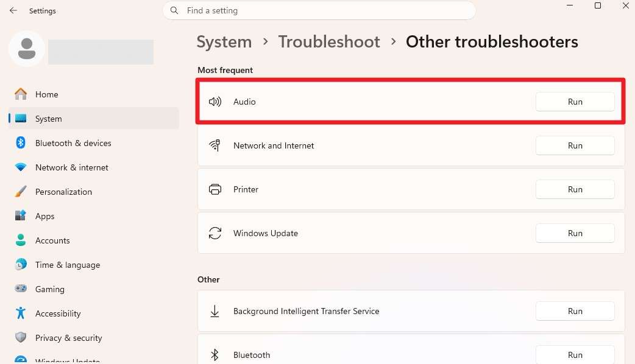
Task: Click the Most frequent heading
Action: 225,70
